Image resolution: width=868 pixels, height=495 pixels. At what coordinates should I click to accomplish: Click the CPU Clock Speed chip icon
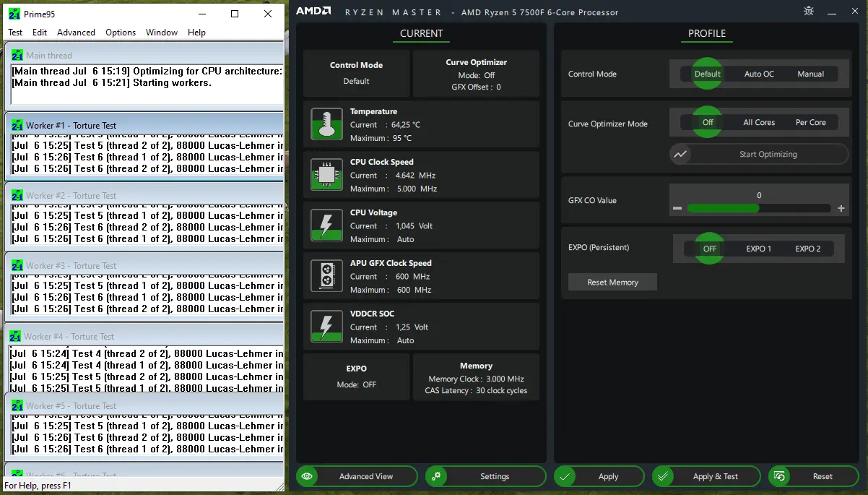(x=326, y=175)
